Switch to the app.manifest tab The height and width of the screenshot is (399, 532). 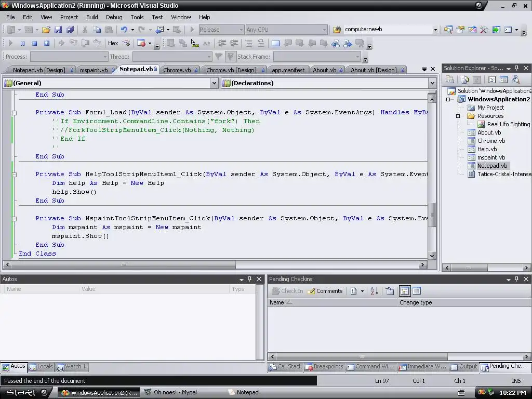click(288, 70)
